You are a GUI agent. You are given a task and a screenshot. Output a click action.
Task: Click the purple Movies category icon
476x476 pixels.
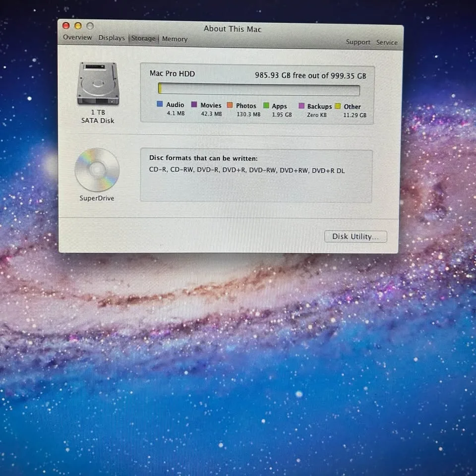[x=195, y=105]
